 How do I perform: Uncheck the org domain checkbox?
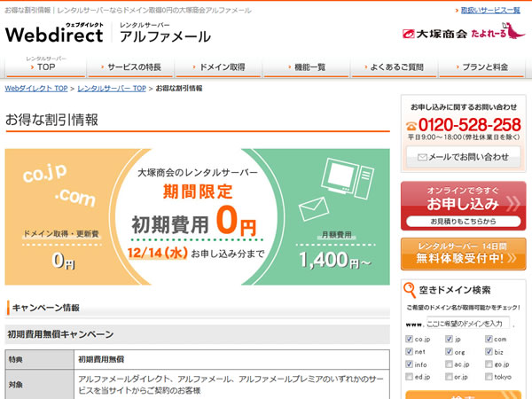coord(449,351)
